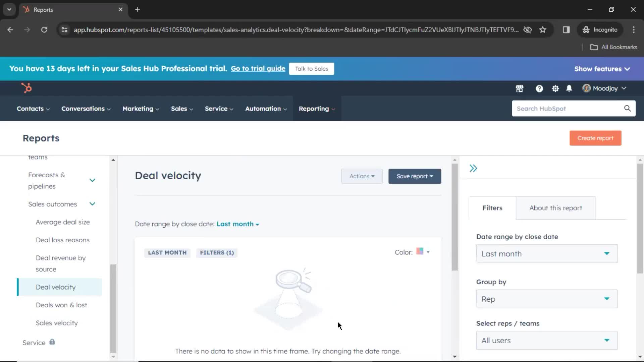Click the Create report button
This screenshot has height=362, width=644.
click(595, 138)
